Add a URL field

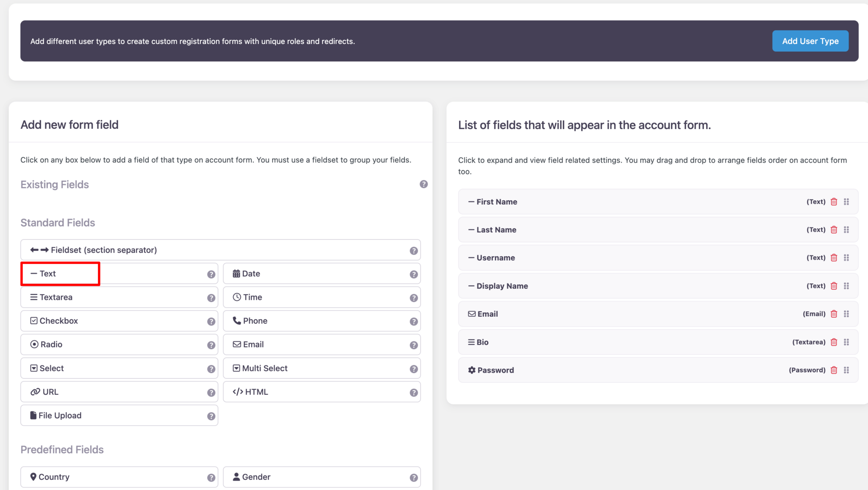coord(119,392)
